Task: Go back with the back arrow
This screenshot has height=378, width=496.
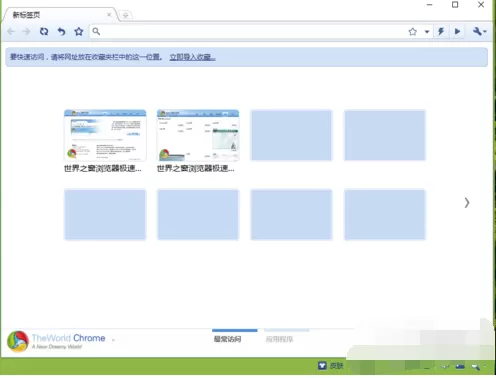Action: pos(11,31)
